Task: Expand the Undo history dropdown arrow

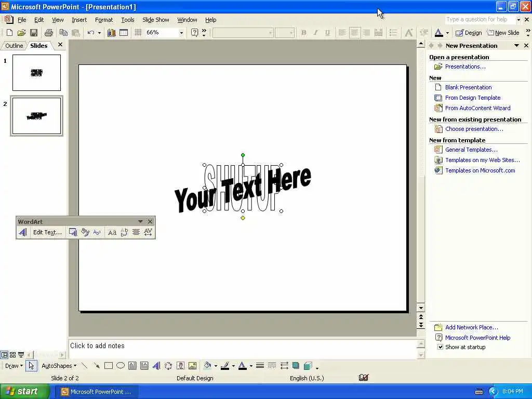Action: point(99,33)
